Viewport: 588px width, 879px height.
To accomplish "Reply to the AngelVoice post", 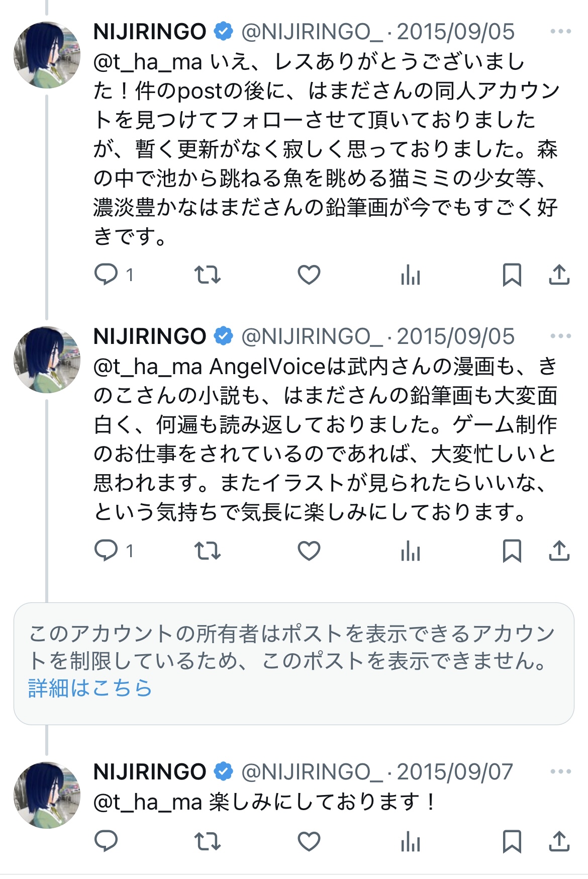I will pos(107,551).
